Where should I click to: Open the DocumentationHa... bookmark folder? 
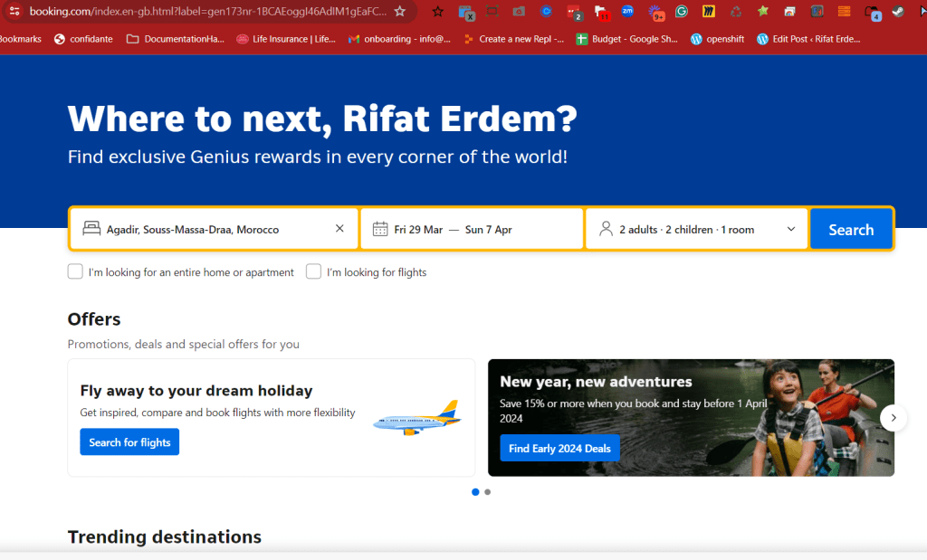(176, 39)
